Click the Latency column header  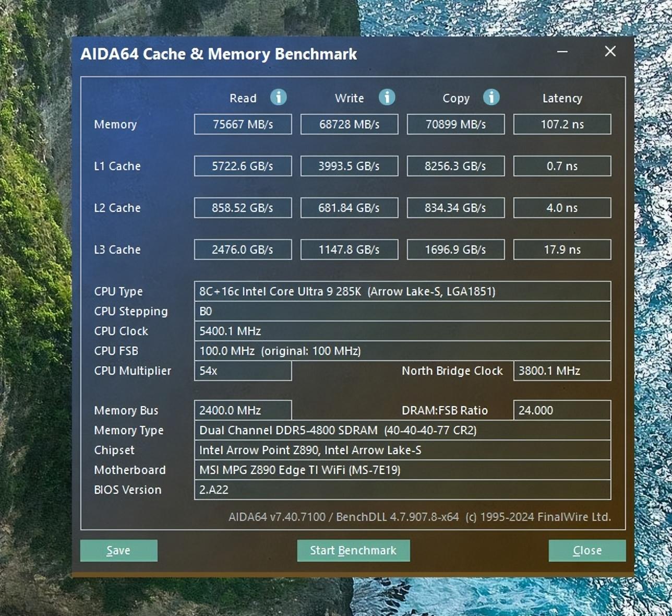point(562,98)
